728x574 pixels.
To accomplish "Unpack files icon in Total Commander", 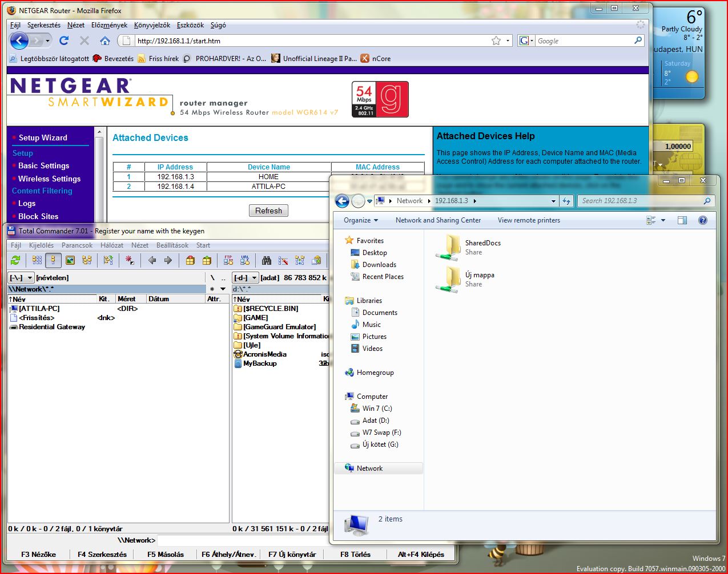I will 207,260.
